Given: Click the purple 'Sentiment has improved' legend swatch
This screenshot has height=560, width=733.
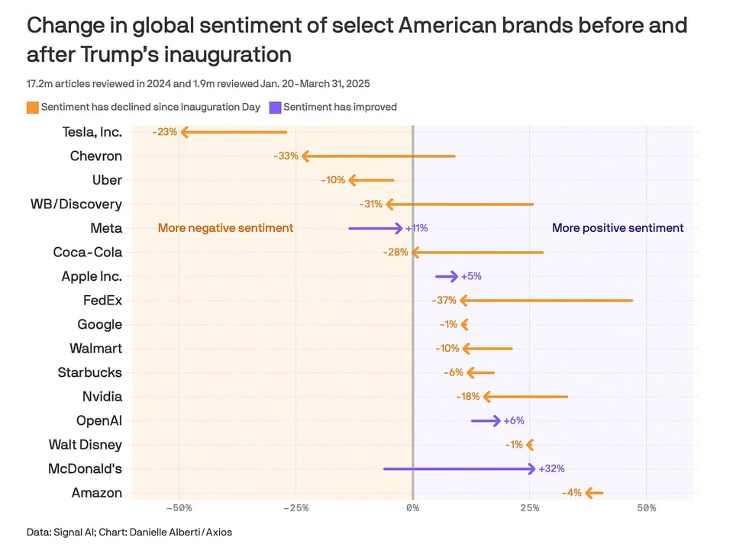Looking at the screenshot, I should (274, 108).
